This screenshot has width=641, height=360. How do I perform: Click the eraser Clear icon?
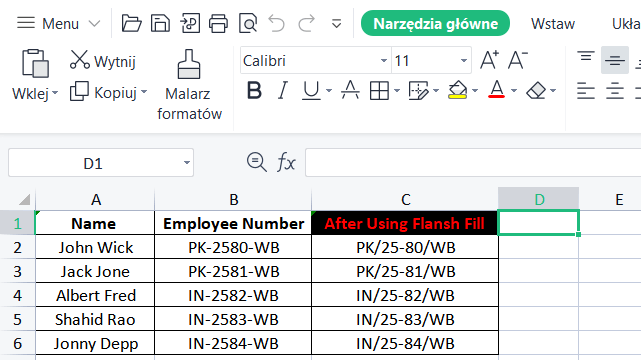point(536,90)
